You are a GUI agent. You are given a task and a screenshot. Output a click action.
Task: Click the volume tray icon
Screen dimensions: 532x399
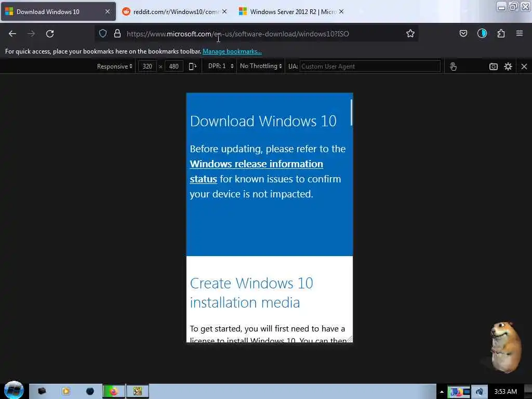coord(479,392)
